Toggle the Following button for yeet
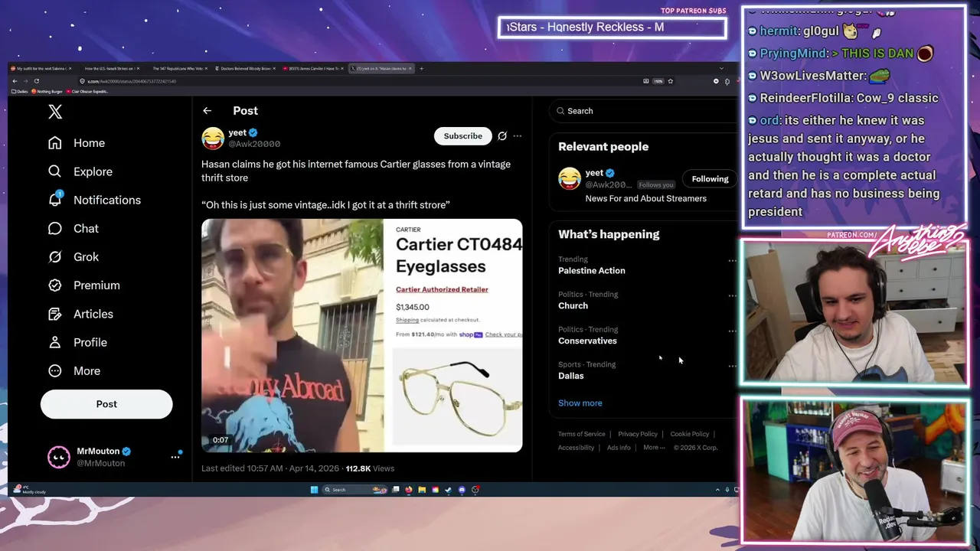The width and height of the screenshot is (980, 551). coord(710,179)
